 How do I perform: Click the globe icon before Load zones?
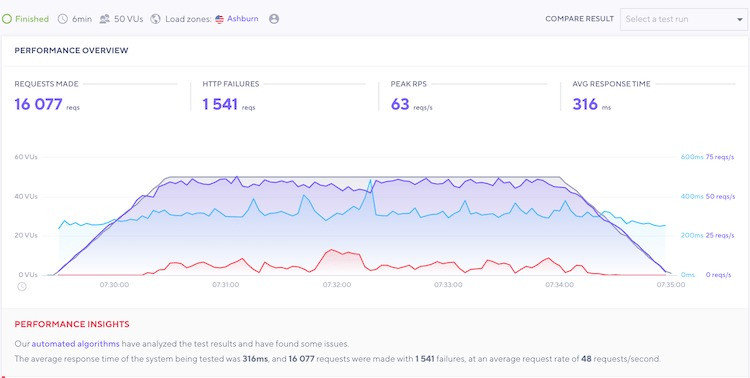pyautogui.click(x=155, y=19)
